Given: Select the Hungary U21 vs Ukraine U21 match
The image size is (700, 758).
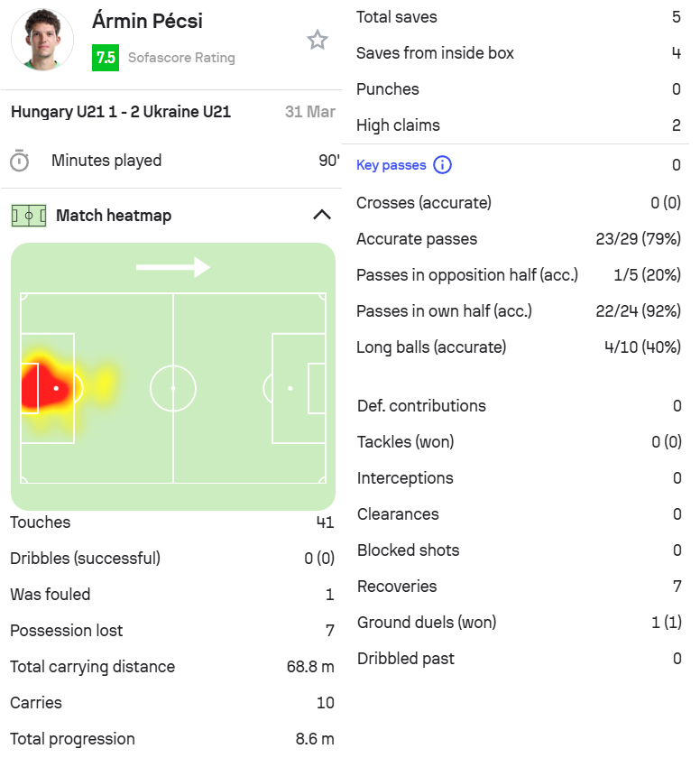Looking at the screenshot, I should pos(121,112).
